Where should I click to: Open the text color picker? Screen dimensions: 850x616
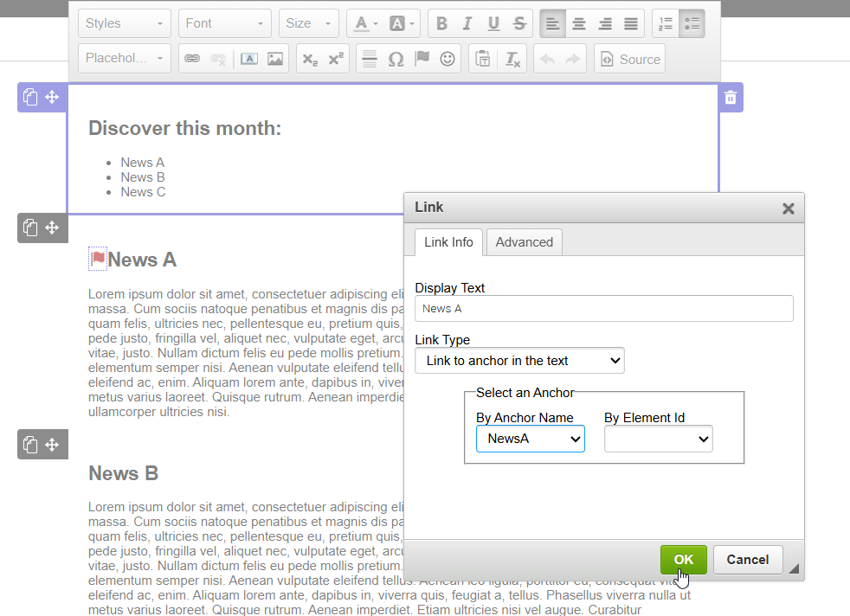pyautogui.click(x=365, y=23)
